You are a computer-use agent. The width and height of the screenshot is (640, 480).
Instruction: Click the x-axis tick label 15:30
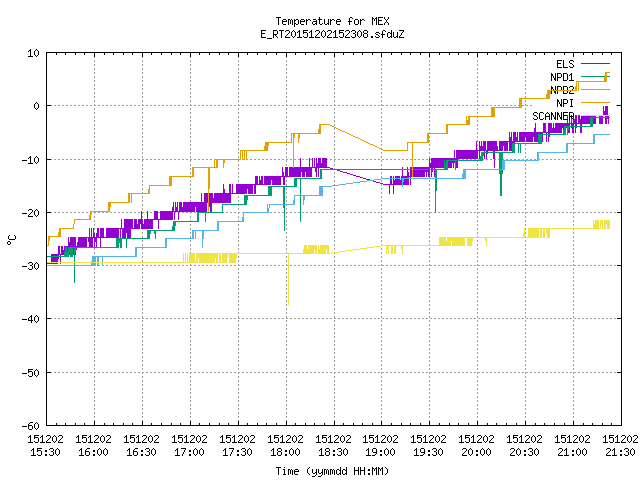pos(45,452)
